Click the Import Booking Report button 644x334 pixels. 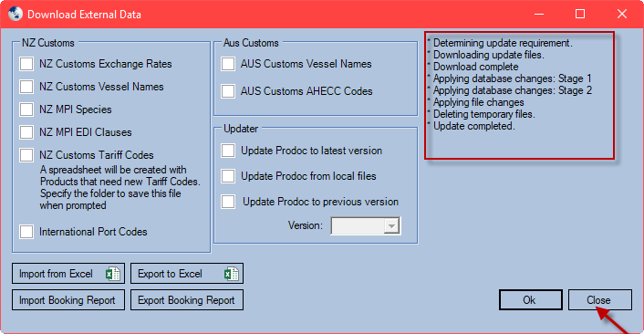[x=68, y=300]
